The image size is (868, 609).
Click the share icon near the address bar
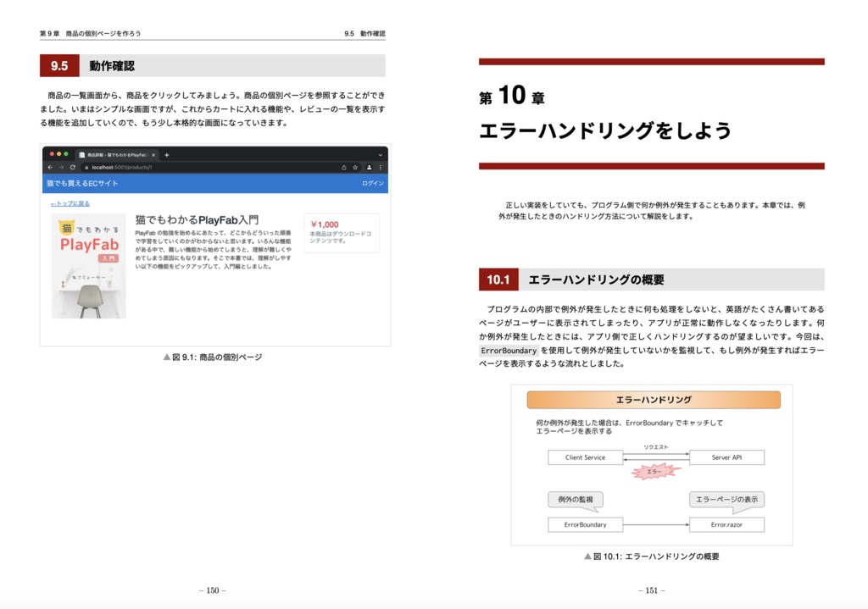click(344, 168)
